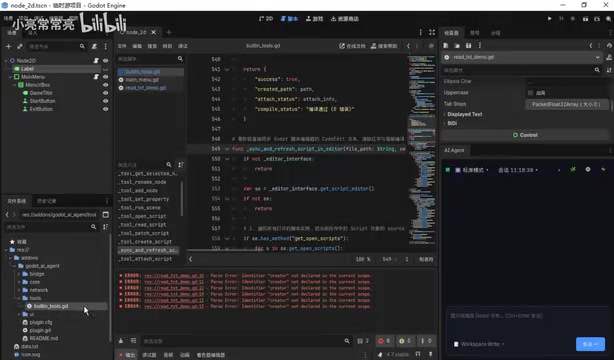Screen dimensions: 614x360
Task: Select the Workspace Write permission option
Action: [x=479, y=344]
